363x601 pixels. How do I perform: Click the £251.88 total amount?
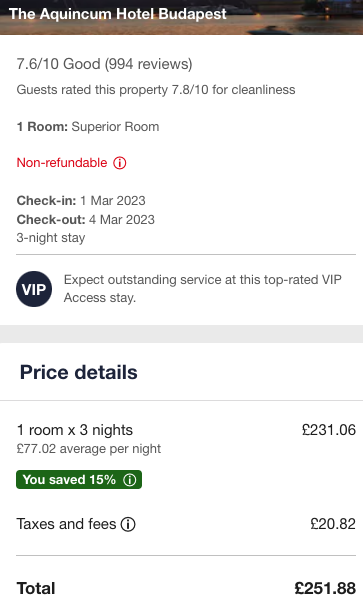tap(325, 588)
